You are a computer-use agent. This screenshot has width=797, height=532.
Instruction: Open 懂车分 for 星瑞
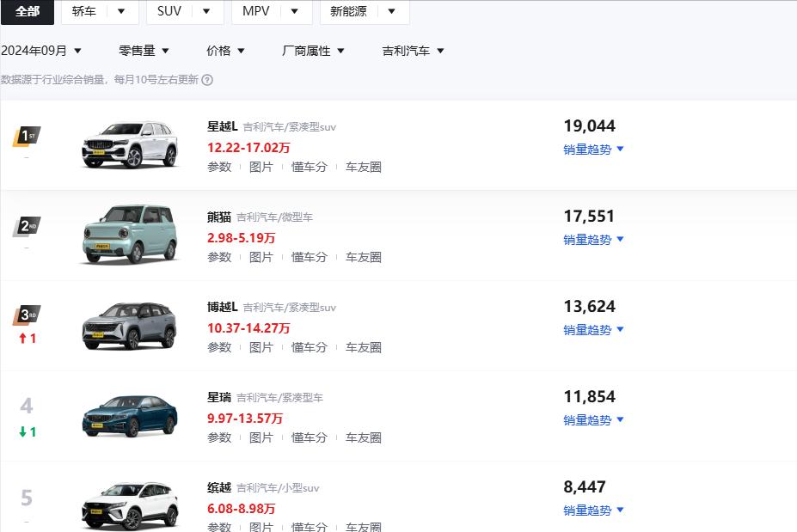[309, 438]
